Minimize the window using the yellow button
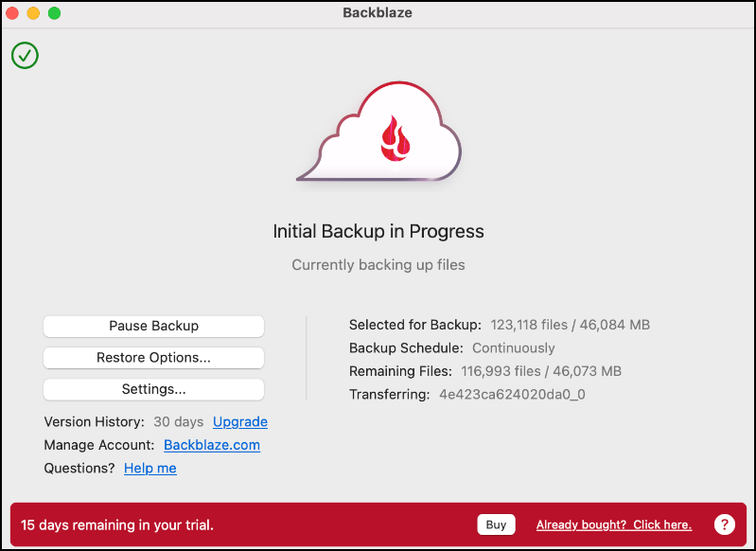The height and width of the screenshot is (551, 756). point(33,13)
